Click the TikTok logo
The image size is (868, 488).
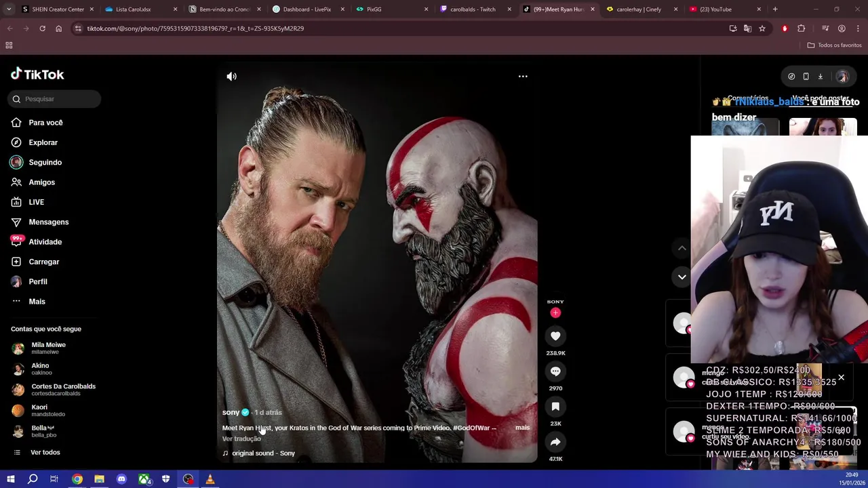(37, 75)
